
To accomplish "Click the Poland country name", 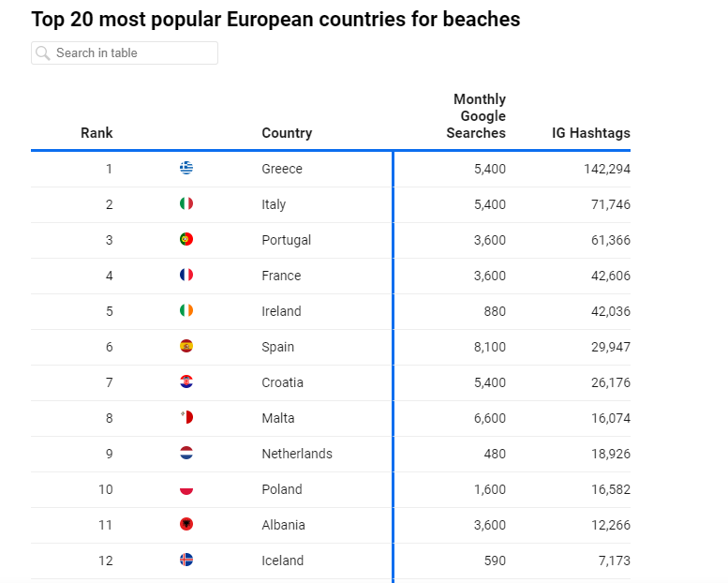I will [x=282, y=489].
